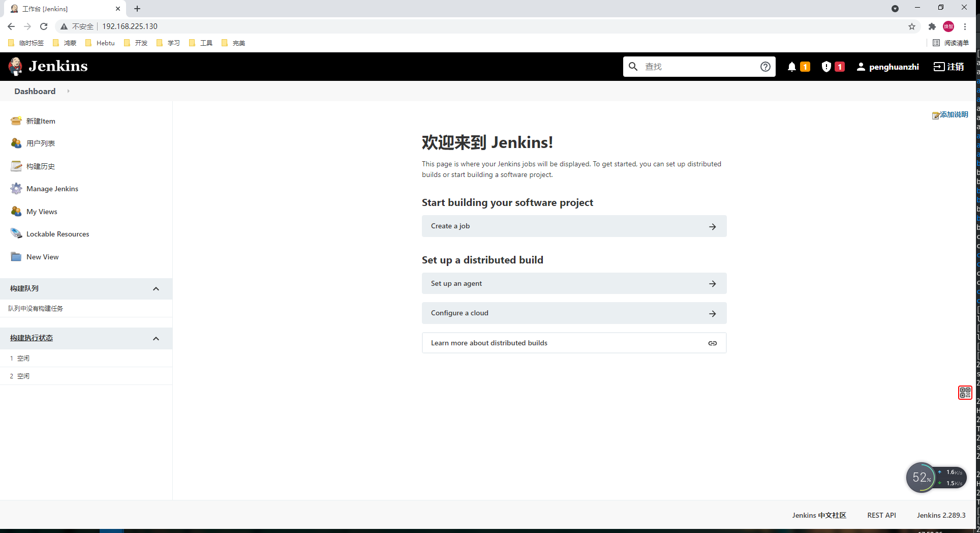980x533 pixels.
Task: Collapse the 构建队列 panel
Action: tap(156, 289)
